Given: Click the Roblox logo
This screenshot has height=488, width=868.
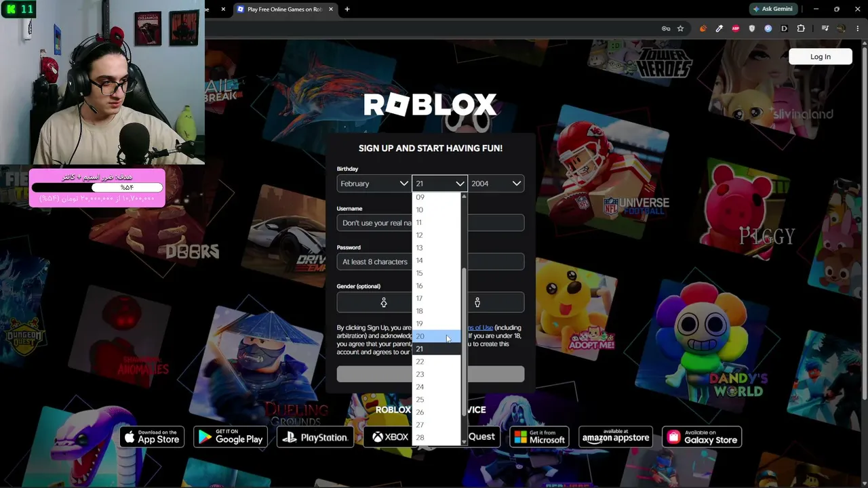Looking at the screenshot, I should (430, 105).
